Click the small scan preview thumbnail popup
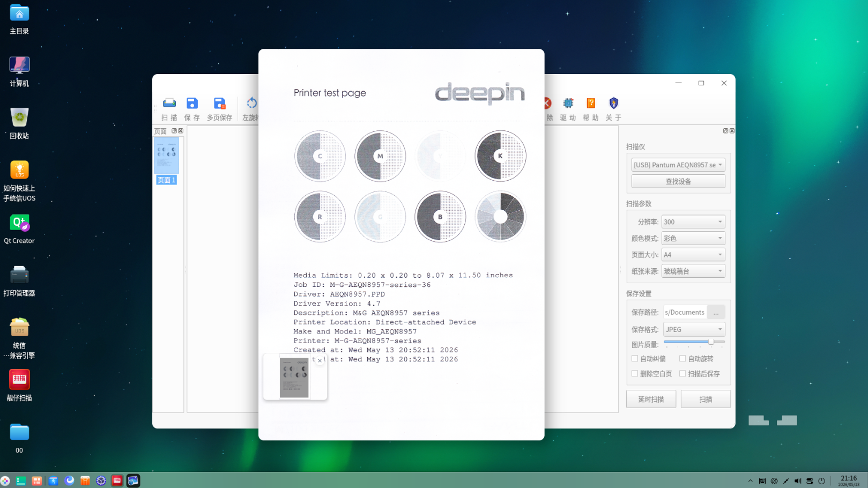Viewport: 868px width, 488px height. coord(294,378)
